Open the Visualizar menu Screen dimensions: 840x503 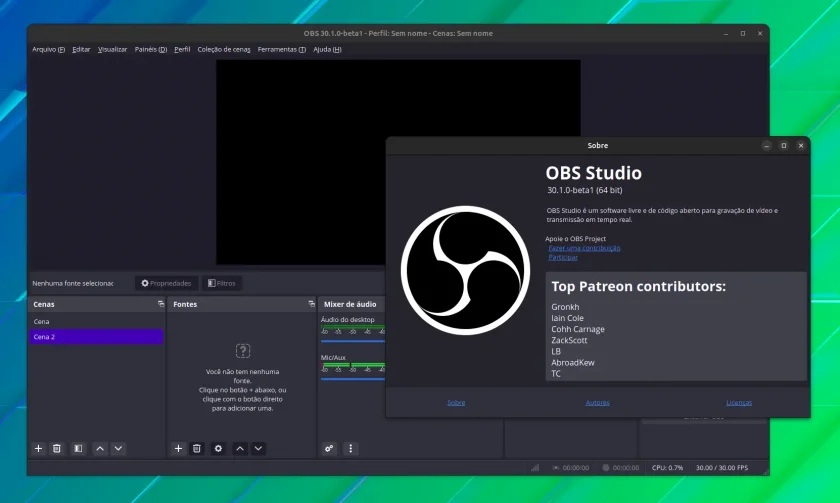[112, 49]
